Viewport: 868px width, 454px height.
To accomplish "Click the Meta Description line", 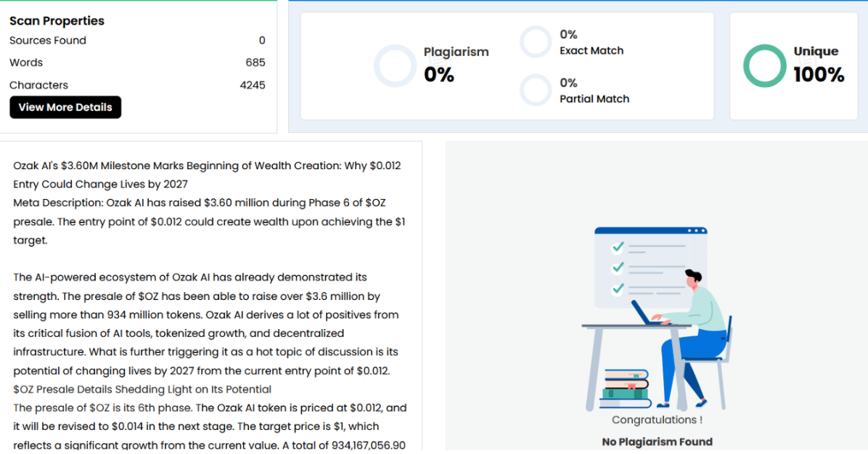I will coord(209,222).
